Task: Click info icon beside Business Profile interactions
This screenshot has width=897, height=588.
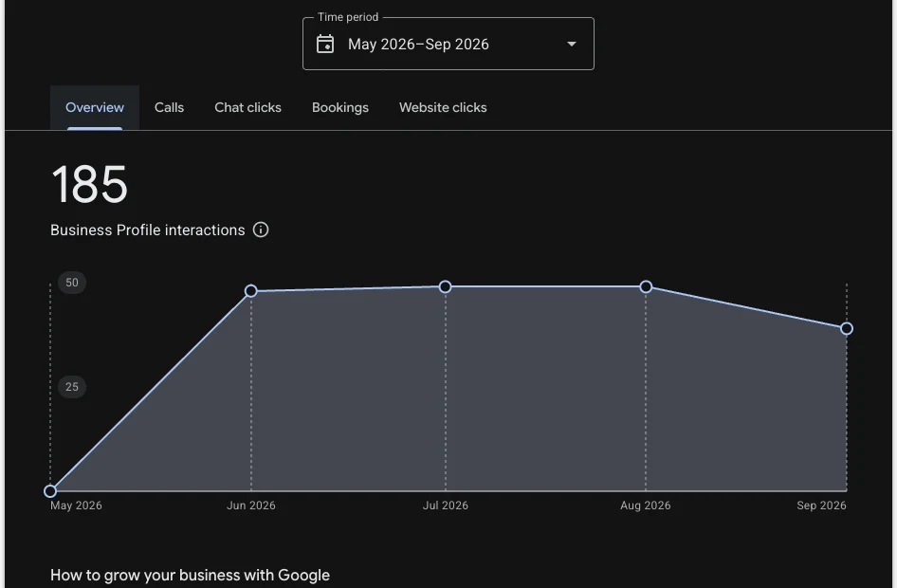Action: pyautogui.click(x=261, y=230)
